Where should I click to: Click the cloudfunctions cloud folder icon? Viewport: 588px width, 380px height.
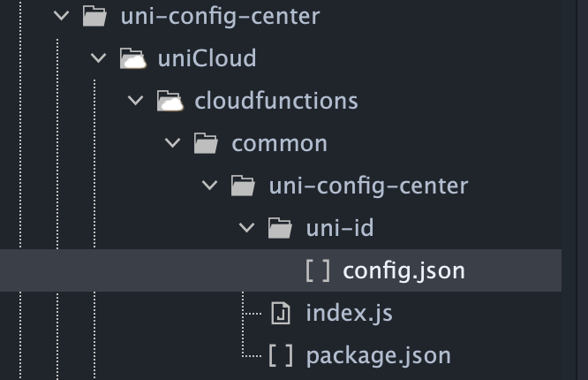170,101
